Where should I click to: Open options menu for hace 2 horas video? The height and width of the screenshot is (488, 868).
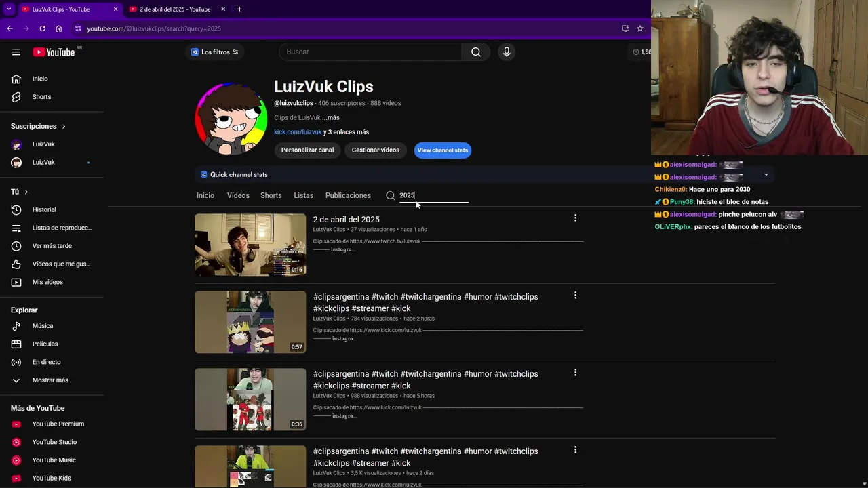coord(575,296)
